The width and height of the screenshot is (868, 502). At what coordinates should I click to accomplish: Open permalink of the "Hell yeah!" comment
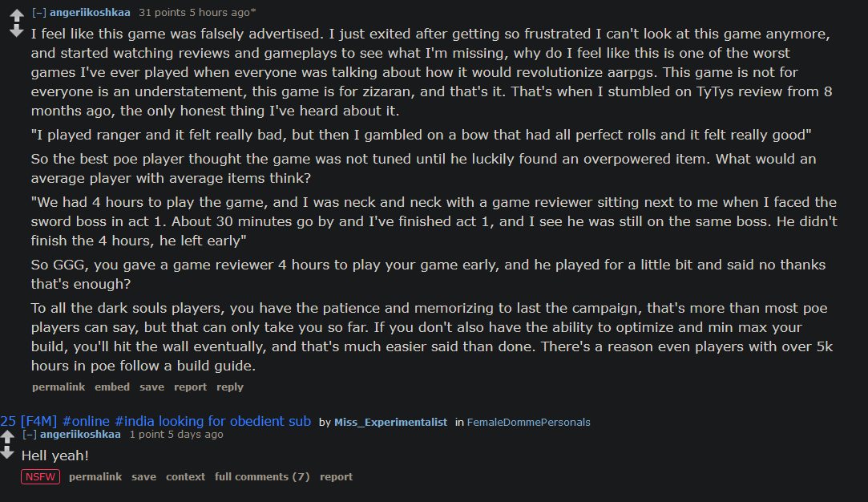pyautogui.click(x=95, y=477)
